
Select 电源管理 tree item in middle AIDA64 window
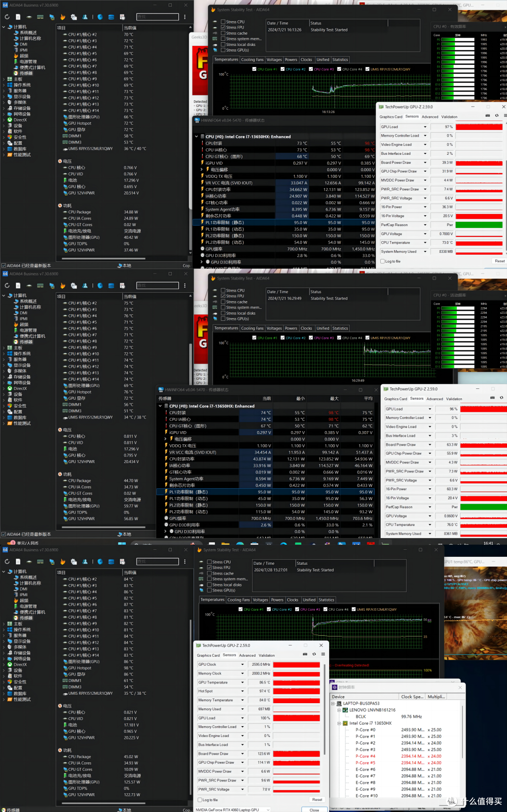point(28,330)
